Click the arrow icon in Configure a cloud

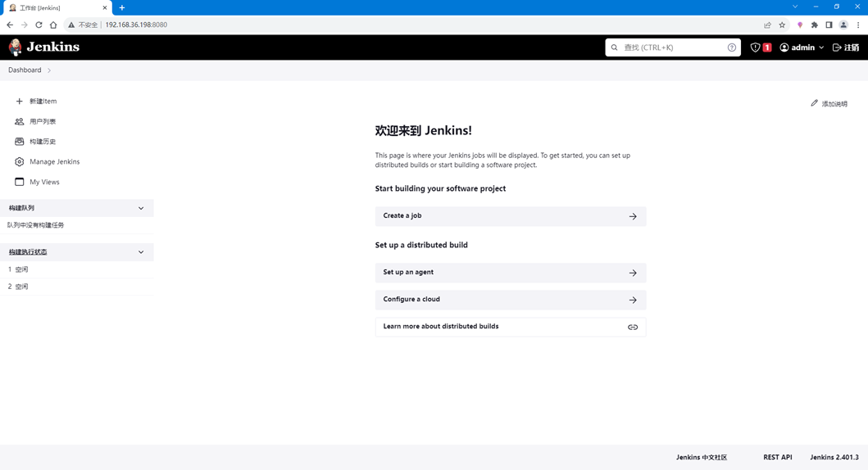(x=633, y=301)
